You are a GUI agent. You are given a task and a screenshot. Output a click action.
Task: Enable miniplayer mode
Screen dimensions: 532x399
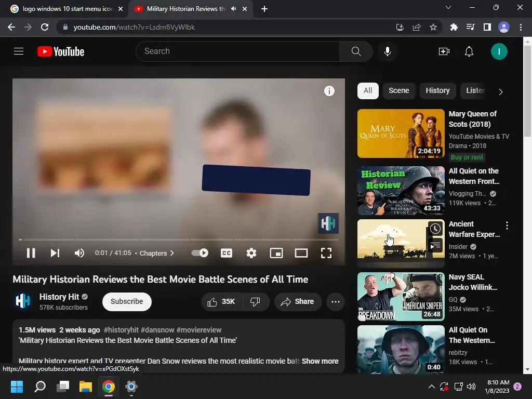point(276,253)
